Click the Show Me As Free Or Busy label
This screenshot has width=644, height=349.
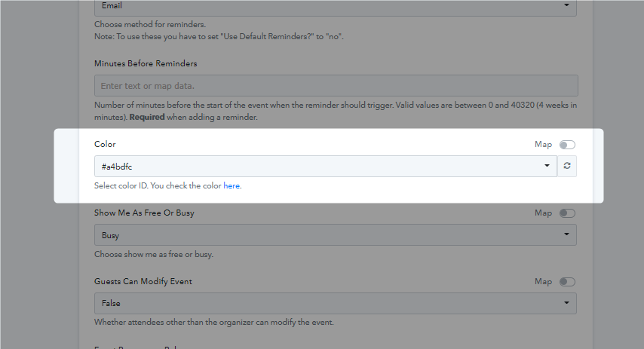click(144, 213)
